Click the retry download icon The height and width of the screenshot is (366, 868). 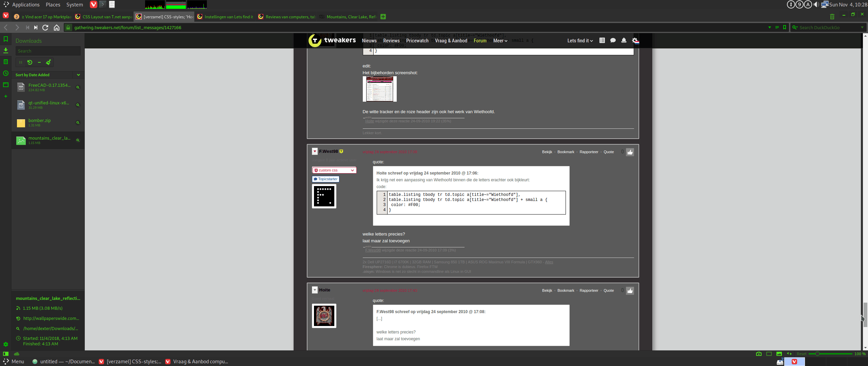coord(30,62)
